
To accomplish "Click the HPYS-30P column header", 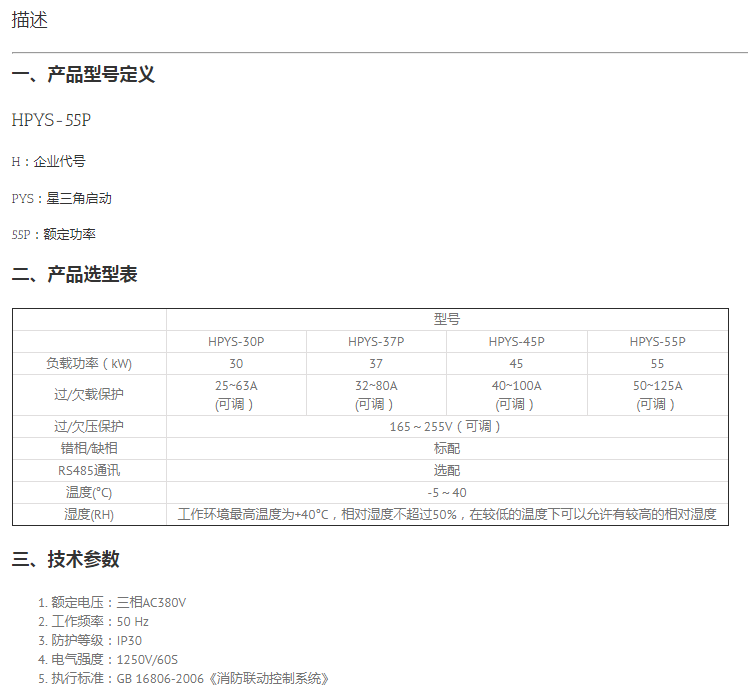I will [236, 342].
